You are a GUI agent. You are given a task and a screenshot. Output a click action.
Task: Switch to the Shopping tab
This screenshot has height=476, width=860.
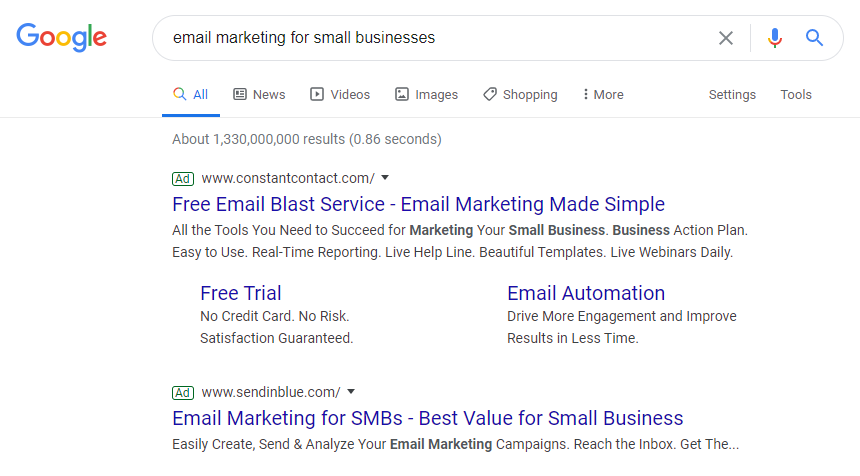(520, 94)
